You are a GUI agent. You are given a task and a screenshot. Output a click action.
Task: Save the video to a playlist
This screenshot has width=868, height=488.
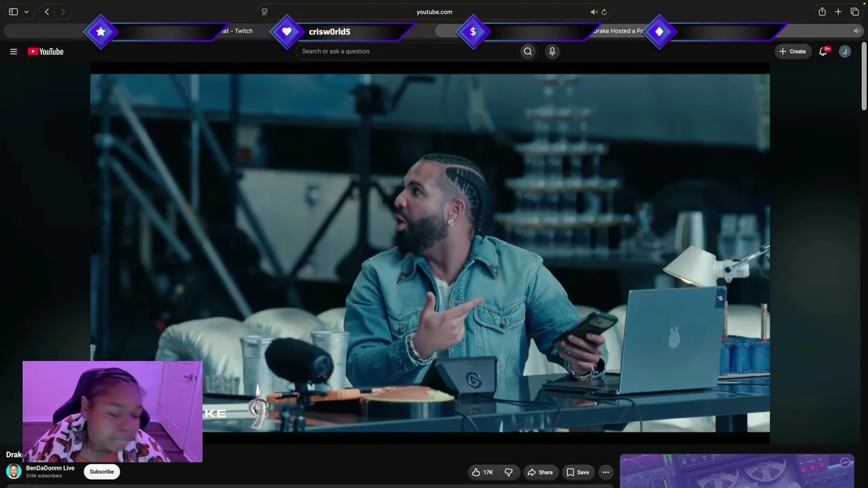pos(578,472)
